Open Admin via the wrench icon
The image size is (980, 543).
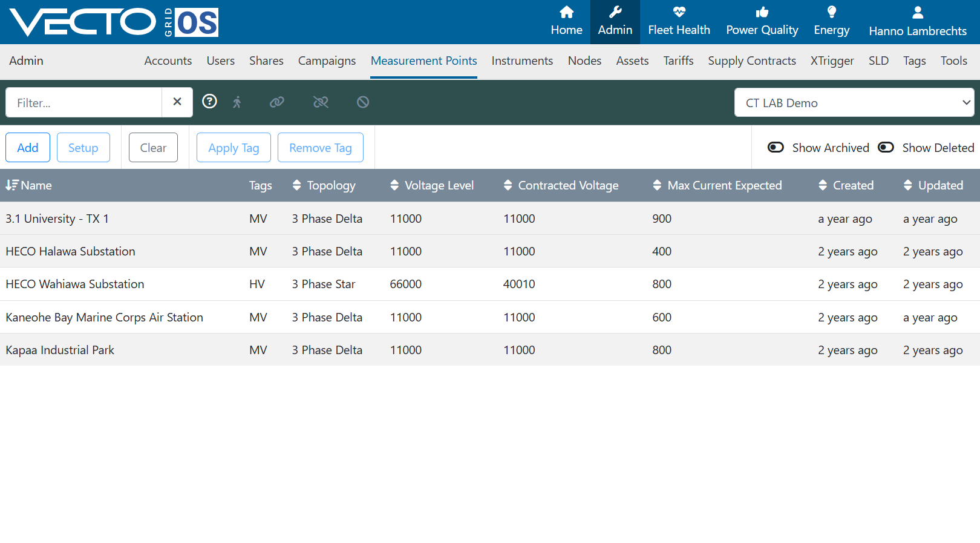pyautogui.click(x=615, y=12)
